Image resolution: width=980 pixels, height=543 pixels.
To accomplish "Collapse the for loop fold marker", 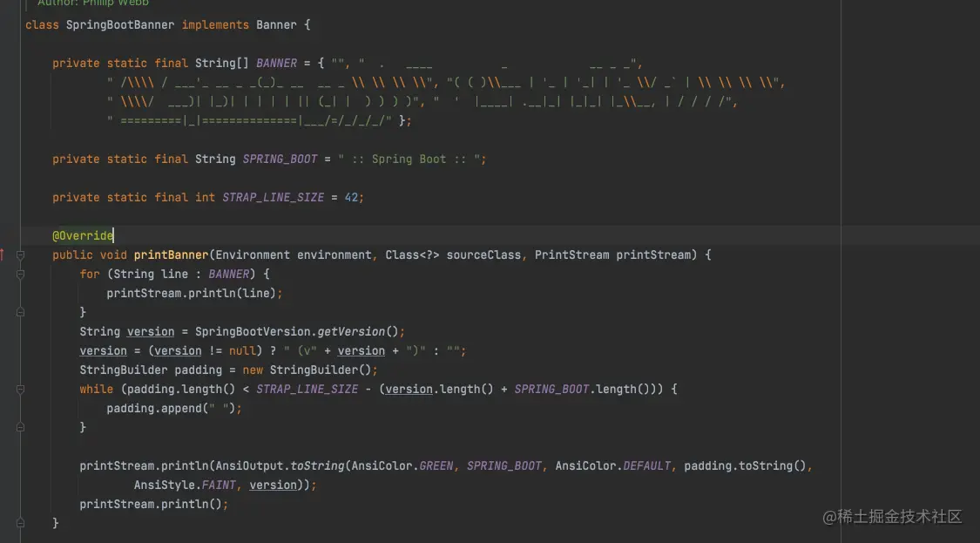I will click(x=20, y=274).
